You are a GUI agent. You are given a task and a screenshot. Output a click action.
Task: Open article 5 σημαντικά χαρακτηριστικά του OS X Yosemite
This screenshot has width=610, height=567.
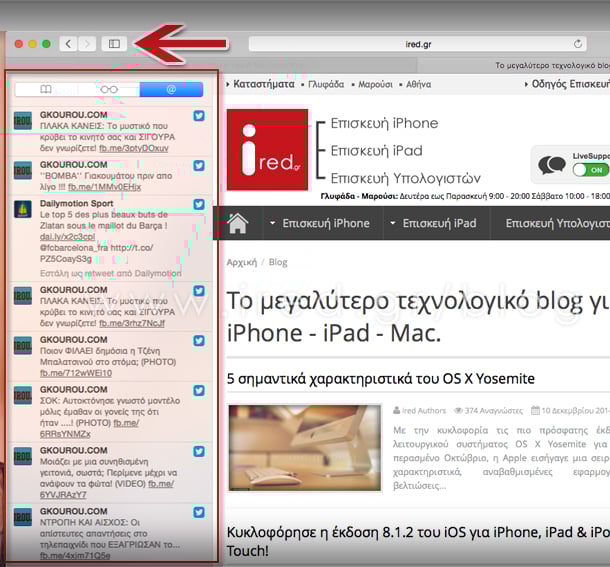(380, 379)
